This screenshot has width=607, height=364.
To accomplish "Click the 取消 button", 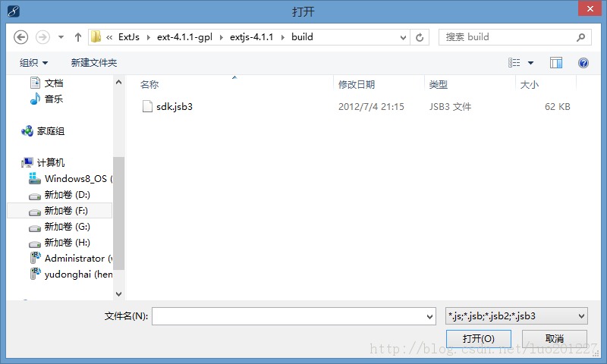I will (555, 339).
